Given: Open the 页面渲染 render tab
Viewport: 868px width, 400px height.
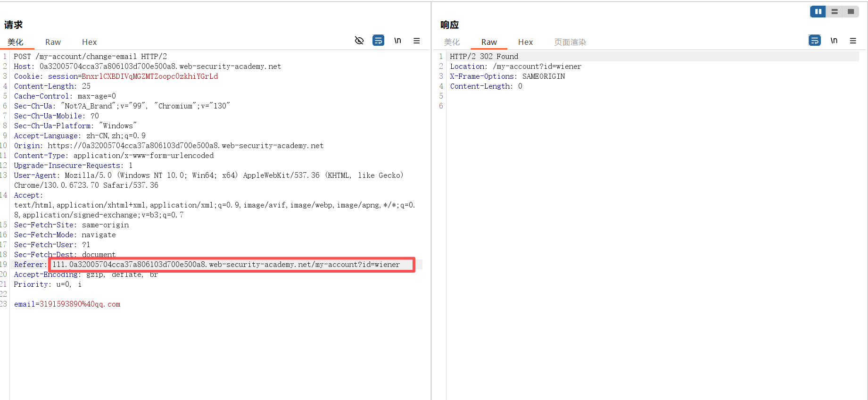Looking at the screenshot, I should [570, 42].
